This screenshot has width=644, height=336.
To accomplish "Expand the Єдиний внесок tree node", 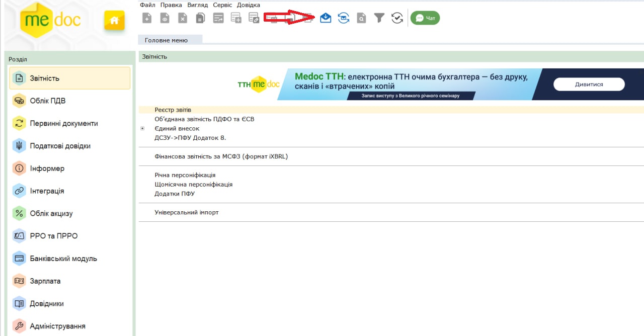I will [x=143, y=129].
